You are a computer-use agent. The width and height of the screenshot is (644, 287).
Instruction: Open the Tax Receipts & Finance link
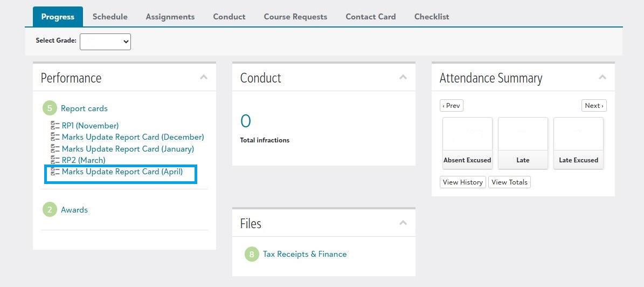point(304,254)
